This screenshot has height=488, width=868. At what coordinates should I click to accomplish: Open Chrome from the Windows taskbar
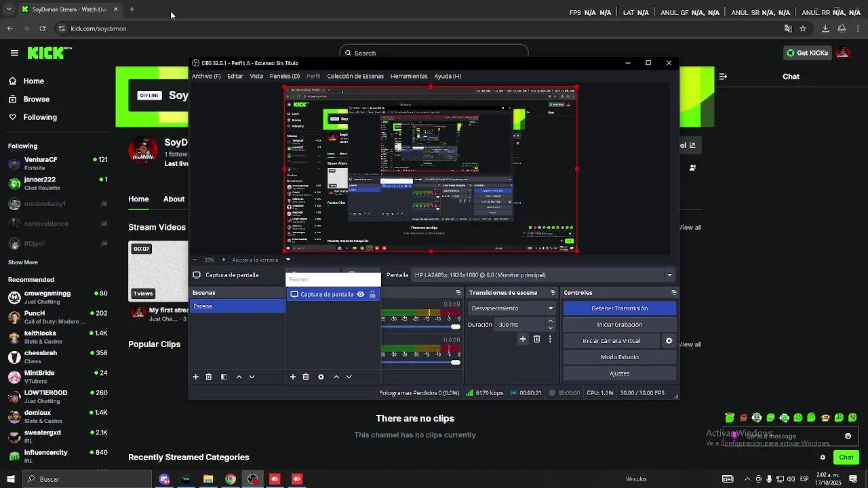point(231,479)
